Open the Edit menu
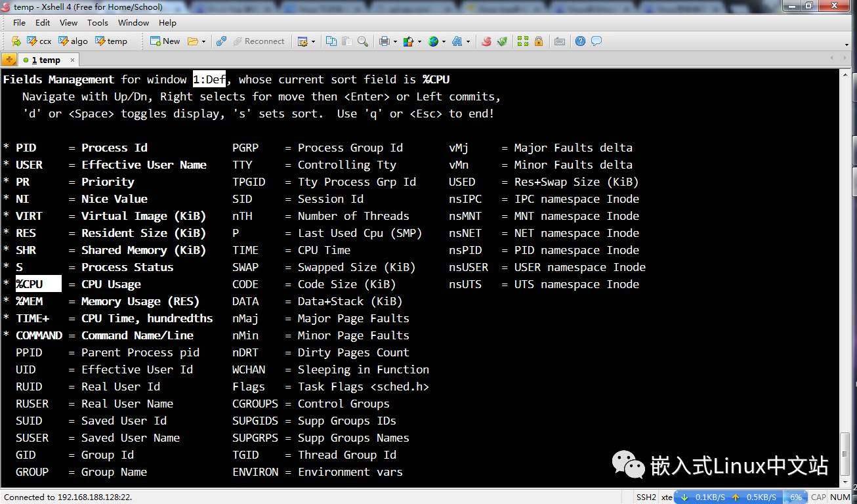This screenshot has width=857, height=504. tap(43, 22)
